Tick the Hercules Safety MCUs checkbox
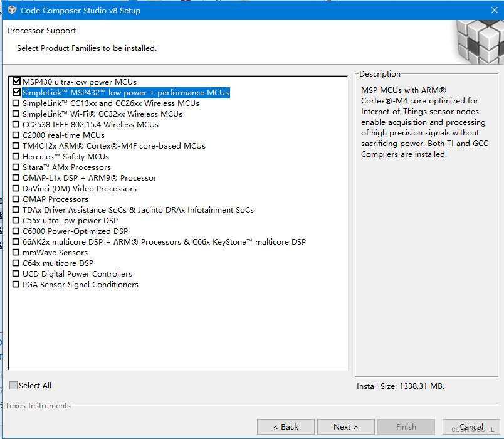Viewport: 504px width, 439px height. coord(16,156)
